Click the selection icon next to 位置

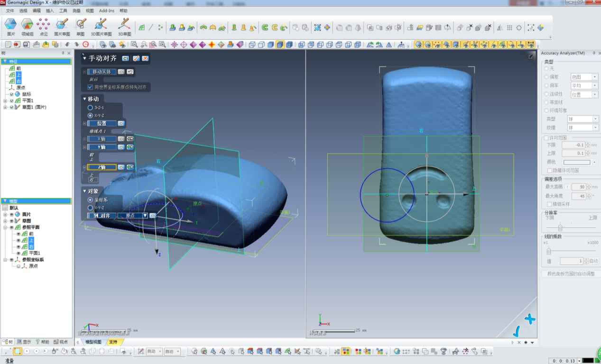[121, 123]
